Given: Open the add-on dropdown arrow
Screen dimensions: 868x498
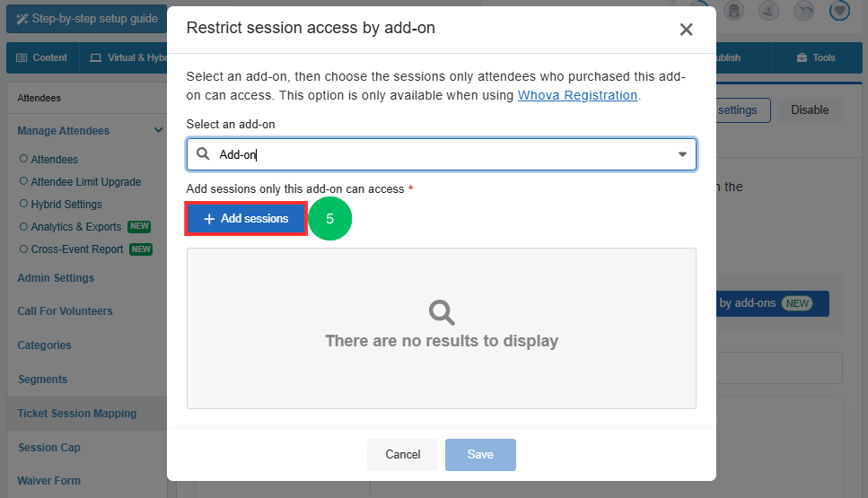Looking at the screenshot, I should [682, 154].
